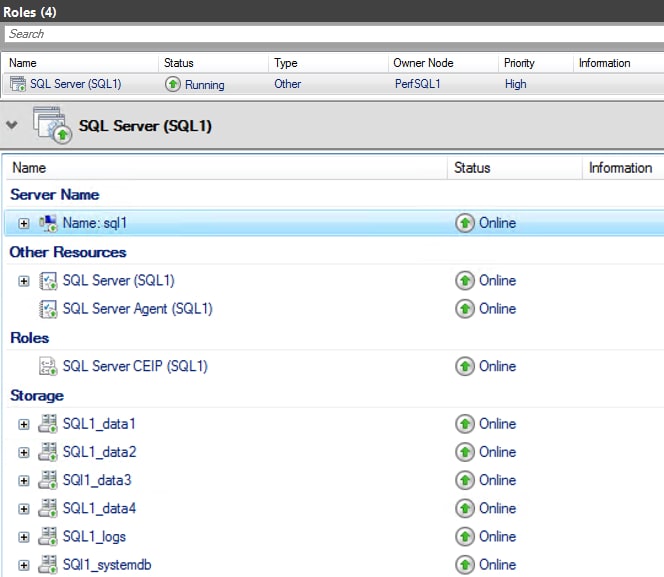Image resolution: width=664 pixels, height=577 pixels.
Task: Sort roles list by top Name column header
Action: click(80, 63)
